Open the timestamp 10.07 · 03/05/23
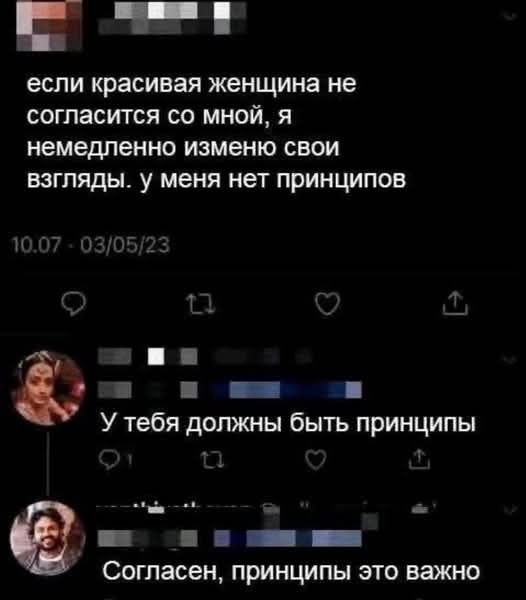526x600 pixels. coord(91,245)
